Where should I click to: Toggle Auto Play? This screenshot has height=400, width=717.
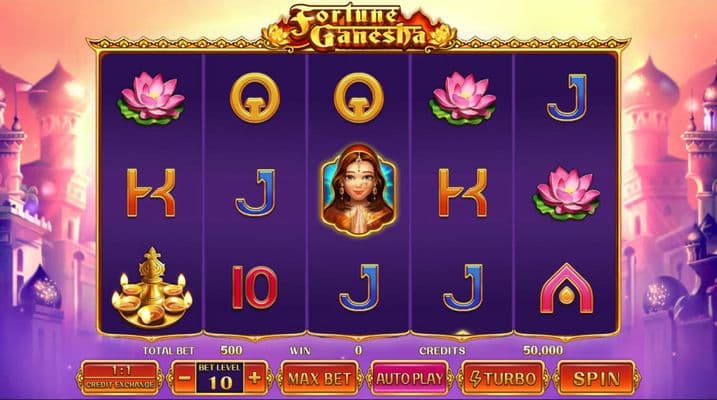409,379
